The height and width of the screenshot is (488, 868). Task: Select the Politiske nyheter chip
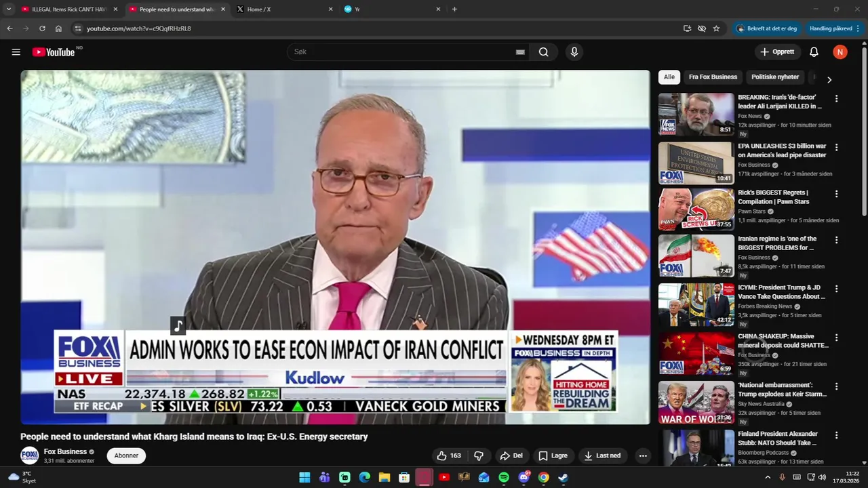point(775,77)
